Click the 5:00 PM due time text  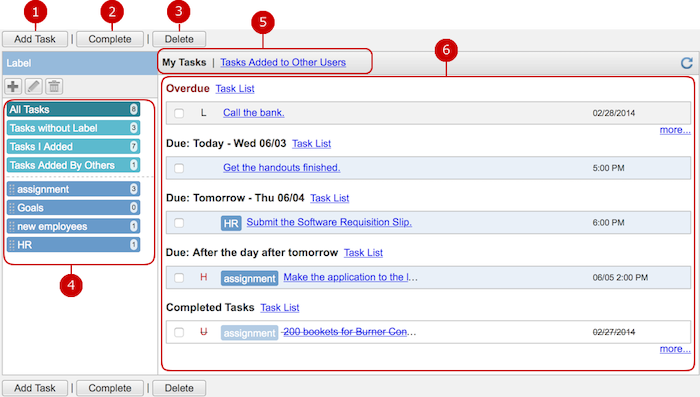click(x=608, y=168)
